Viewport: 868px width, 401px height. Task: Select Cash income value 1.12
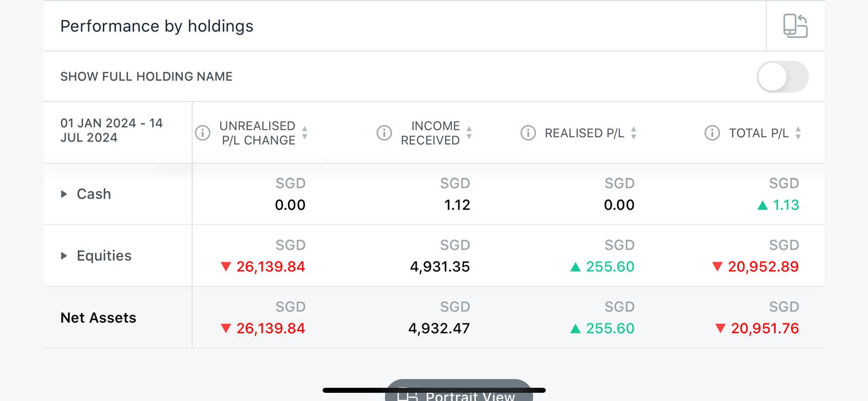click(x=457, y=205)
